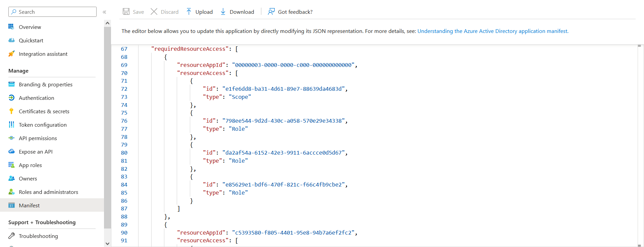Click the Integration assistant rocket icon
The image size is (644, 247).
pos(11,54)
